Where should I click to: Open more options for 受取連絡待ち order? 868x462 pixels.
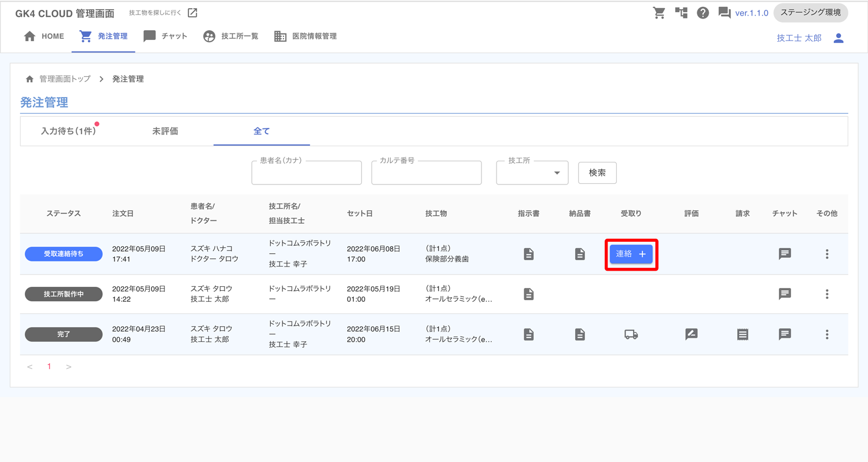[x=827, y=254]
